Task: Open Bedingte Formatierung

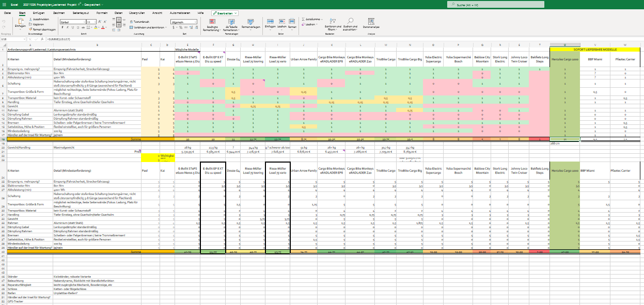Action: coord(212,26)
